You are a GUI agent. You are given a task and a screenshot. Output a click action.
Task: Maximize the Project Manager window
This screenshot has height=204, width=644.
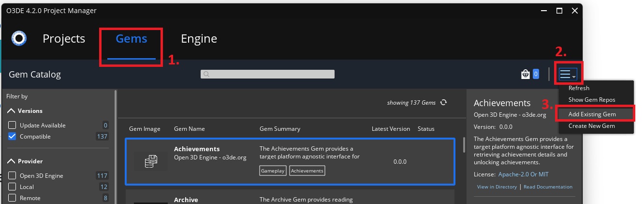click(x=559, y=10)
